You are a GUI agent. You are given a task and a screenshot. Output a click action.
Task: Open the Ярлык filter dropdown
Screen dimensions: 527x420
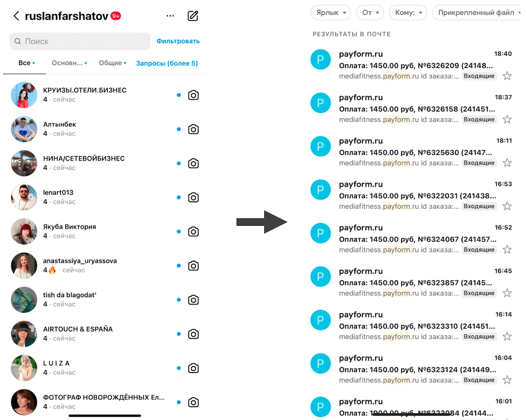pyautogui.click(x=331, y=13)
